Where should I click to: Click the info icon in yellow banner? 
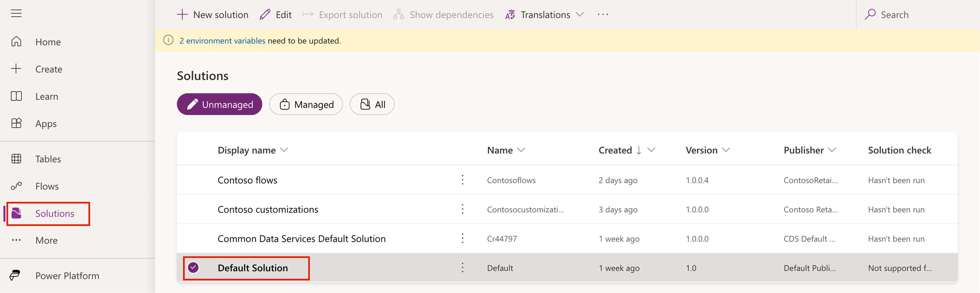[x=168, y=40]
